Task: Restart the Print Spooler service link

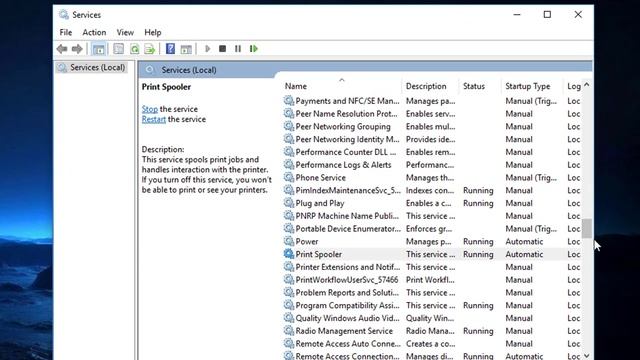Action: click(x=153, y=119)
